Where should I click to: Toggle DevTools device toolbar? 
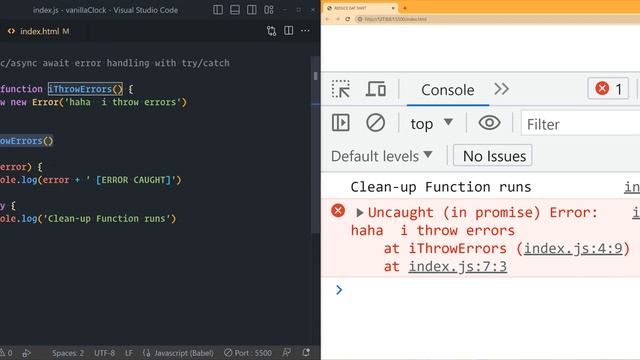click(x=376, y=89)
